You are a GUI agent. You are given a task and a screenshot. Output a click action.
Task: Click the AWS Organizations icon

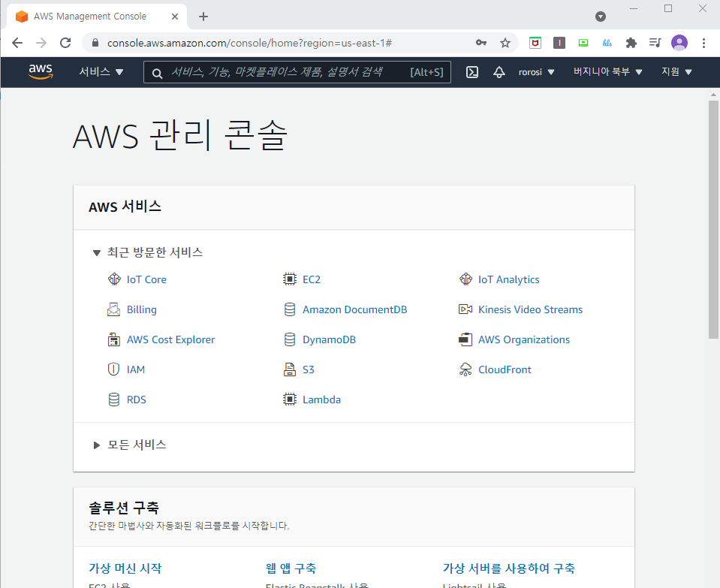point(465,339)
